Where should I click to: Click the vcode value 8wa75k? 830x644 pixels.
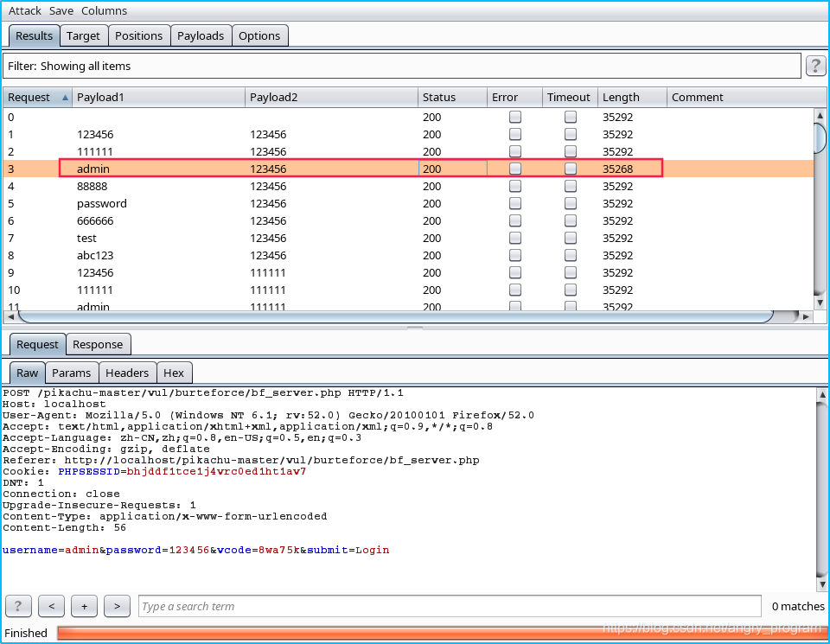(279, 550)
